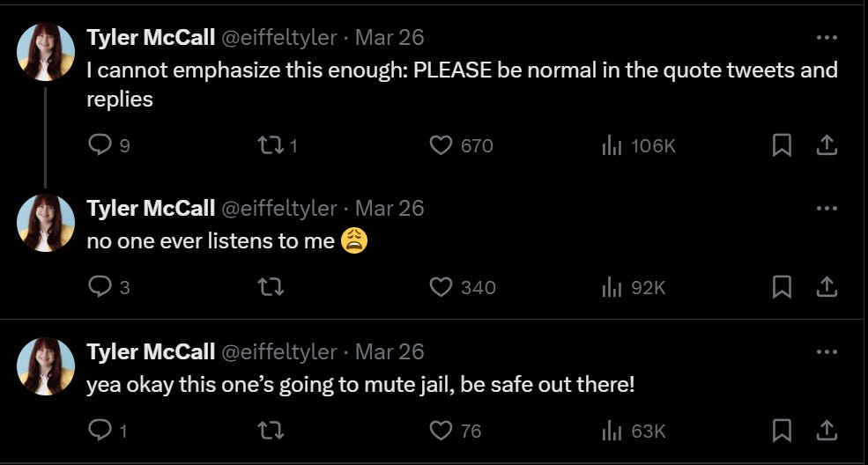Like the tweet with 340 likes
868x465 pixels.
(x=441, y=287)
